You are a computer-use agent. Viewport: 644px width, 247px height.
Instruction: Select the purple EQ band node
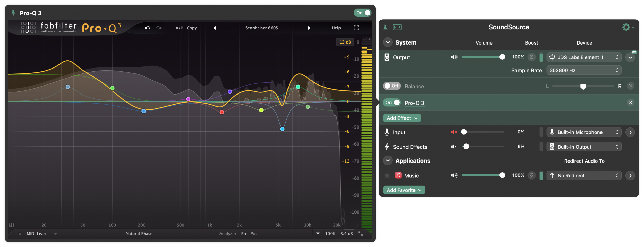tap(230, 92)
